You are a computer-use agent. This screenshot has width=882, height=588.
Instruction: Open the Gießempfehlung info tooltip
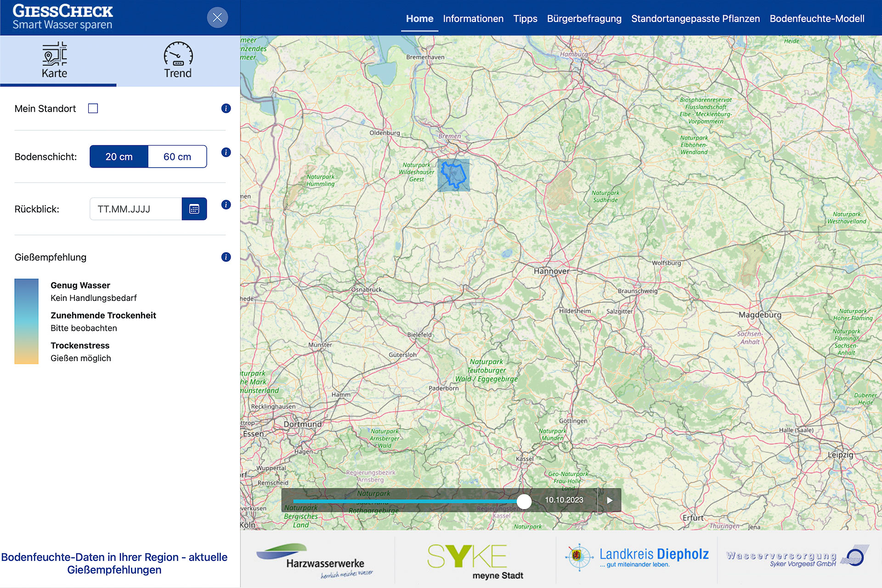[226, 257]
